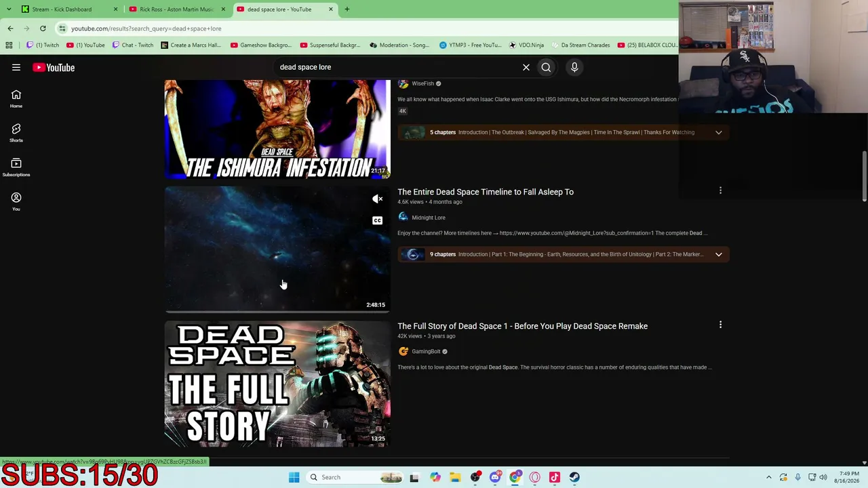Viewport: 868px width, 488px height.
Task: Open Copilot from the taskbar
Action: coord(435,477)
